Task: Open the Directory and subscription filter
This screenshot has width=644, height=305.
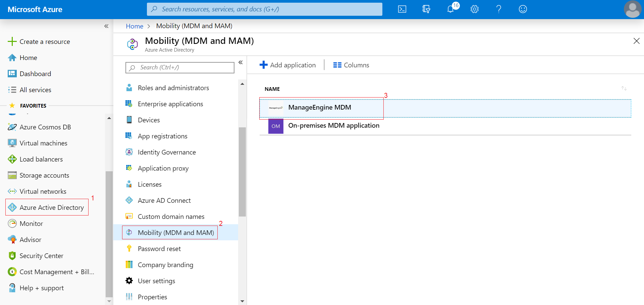Action: pyautogui.click(x=426, y=9)
